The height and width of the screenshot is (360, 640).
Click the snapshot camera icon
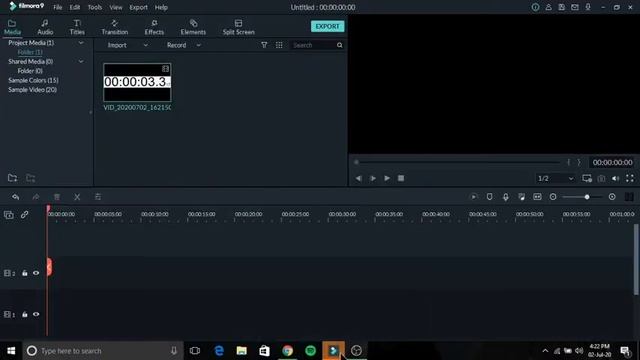click(x=601, y=178)
